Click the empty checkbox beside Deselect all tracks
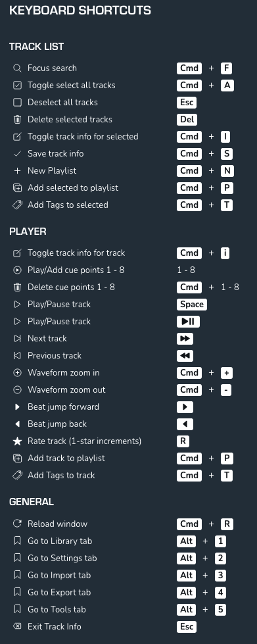 17,102
